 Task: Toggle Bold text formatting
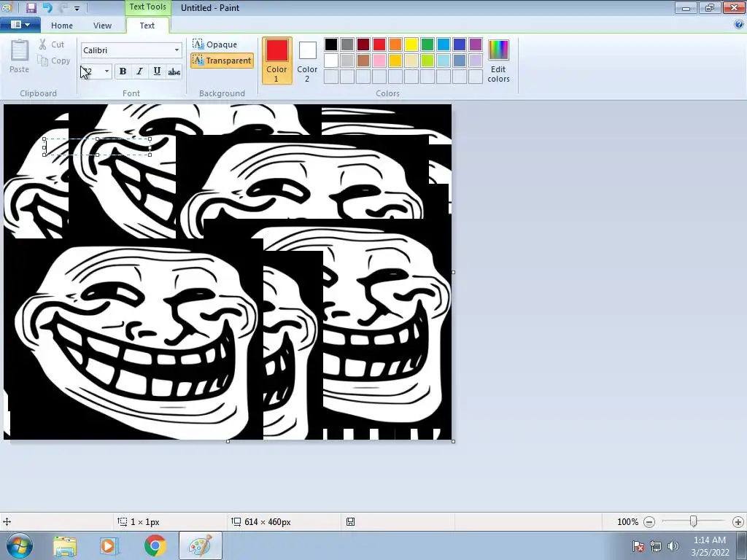click(123, 71)
